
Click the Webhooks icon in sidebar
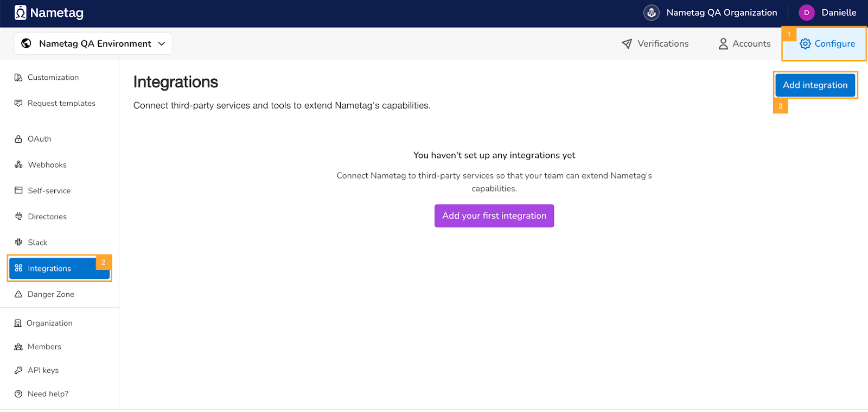(18, 164)
